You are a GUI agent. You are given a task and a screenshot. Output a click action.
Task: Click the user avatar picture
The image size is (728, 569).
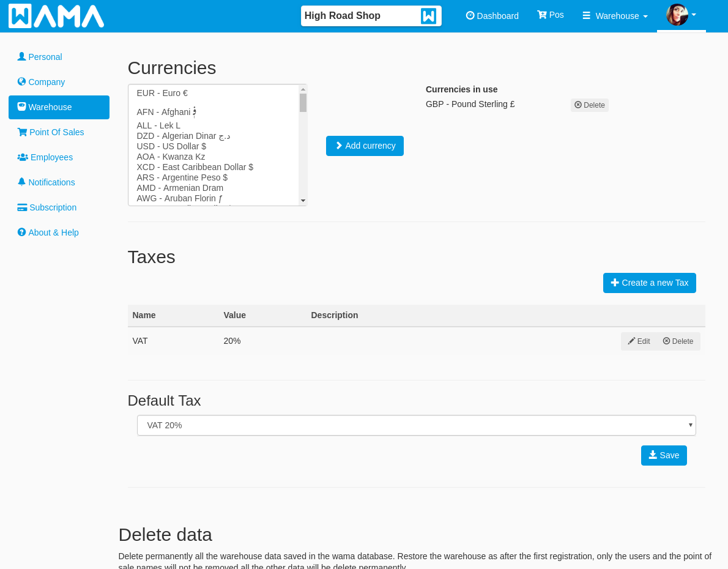[x=677, y=15]
